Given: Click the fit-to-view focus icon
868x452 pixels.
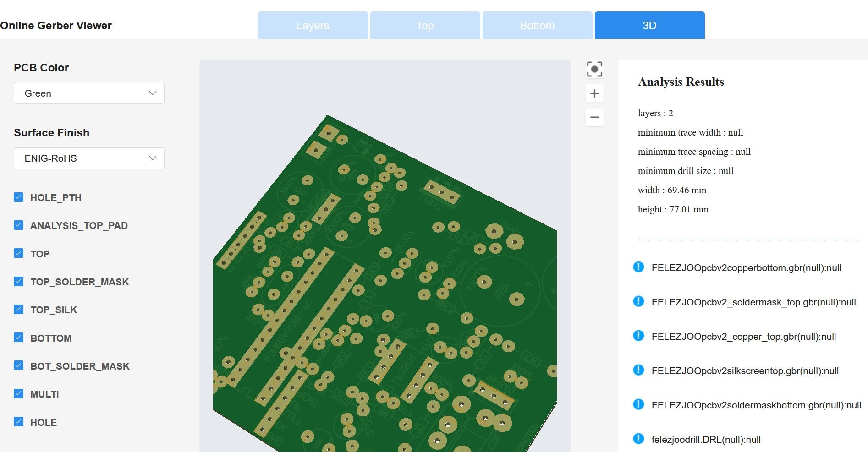Looking at the screenshot, I should pyautogui.click(x=594, y=70).
